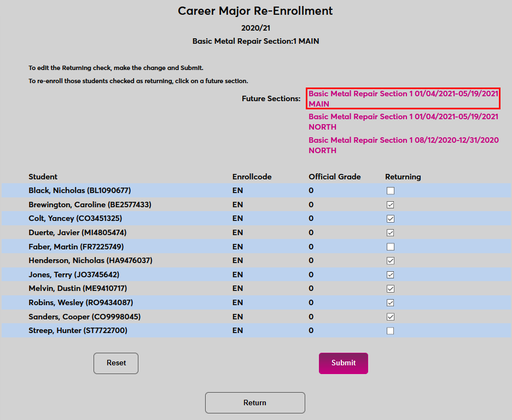Open future section 08/12/2020-12/31/2020 NORTH

404,145
